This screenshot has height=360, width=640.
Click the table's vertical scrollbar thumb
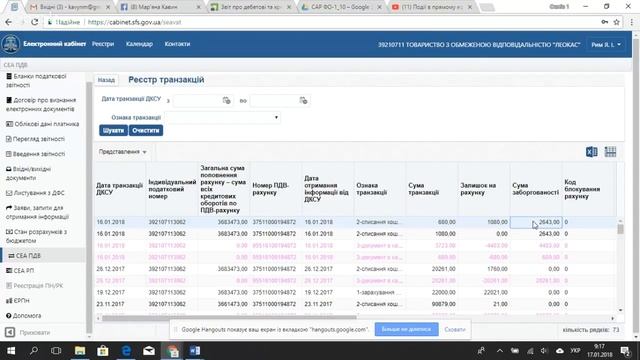pos(620,229)
